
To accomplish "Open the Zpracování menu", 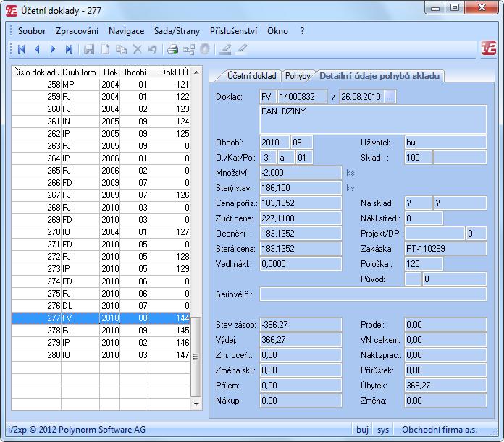I will point(77,31).
